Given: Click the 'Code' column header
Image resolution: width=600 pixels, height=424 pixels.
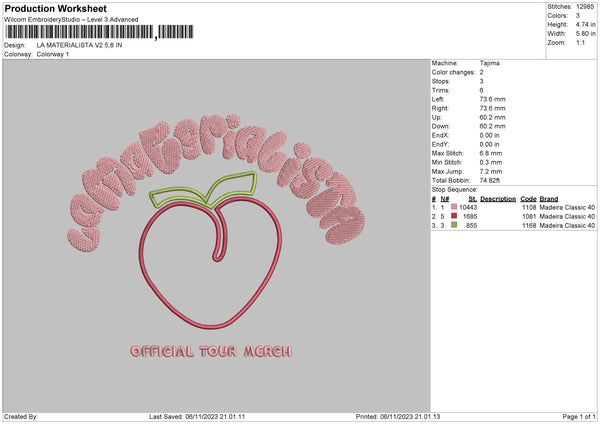Looking at the screenshot, I should click(x=528, y=199).
